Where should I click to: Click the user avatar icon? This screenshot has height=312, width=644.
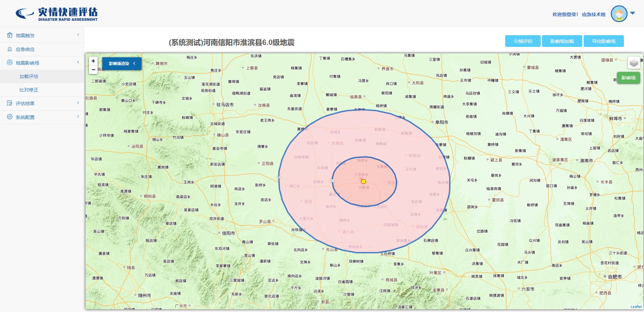click(619, 14)
